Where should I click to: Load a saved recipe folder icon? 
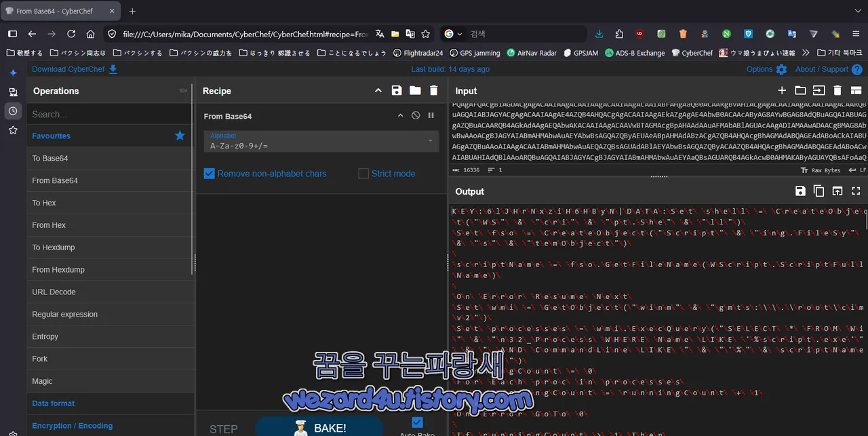415,91
